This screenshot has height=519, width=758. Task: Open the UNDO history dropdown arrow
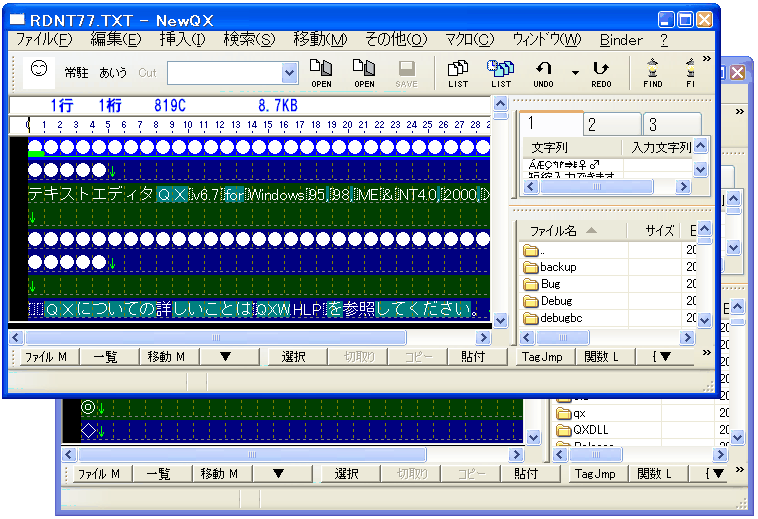[x=575, y=73]
